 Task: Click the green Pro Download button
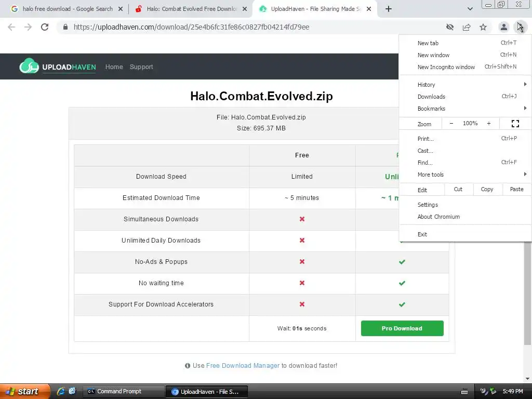point(402,328)
